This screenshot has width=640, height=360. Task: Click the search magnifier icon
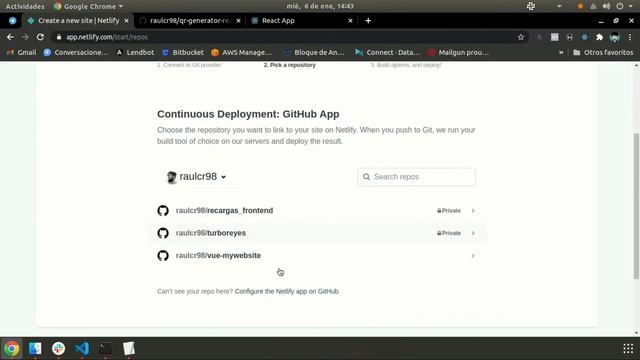click(367, 177)
